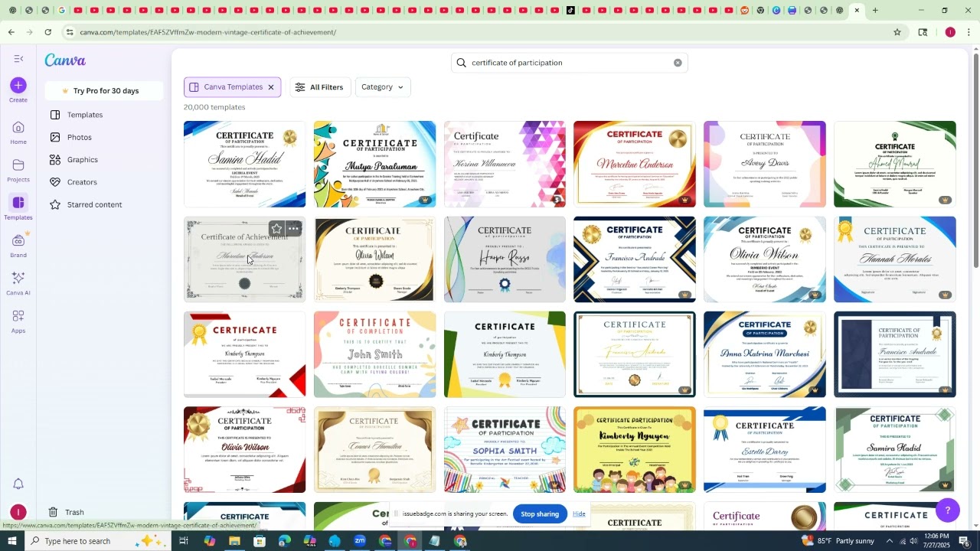Open Mutya Paraluman certificate template
Image resolution: width=980 pixels, height=551 pixels.
coord(374,165)
